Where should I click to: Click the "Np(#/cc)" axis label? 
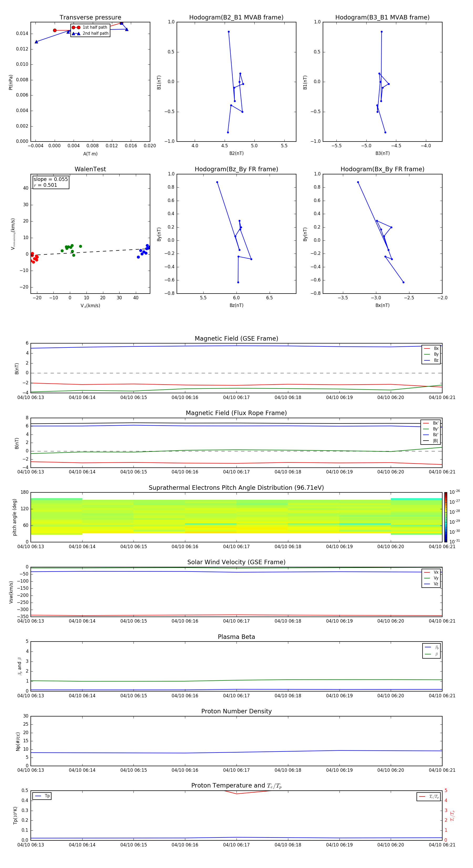(18, 741)
